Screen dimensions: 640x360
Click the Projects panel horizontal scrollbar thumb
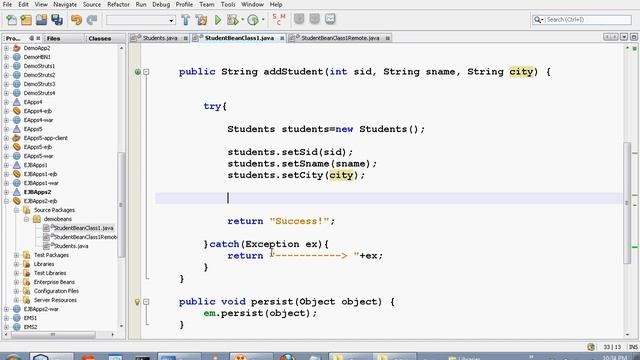click(x=52, y=334)
